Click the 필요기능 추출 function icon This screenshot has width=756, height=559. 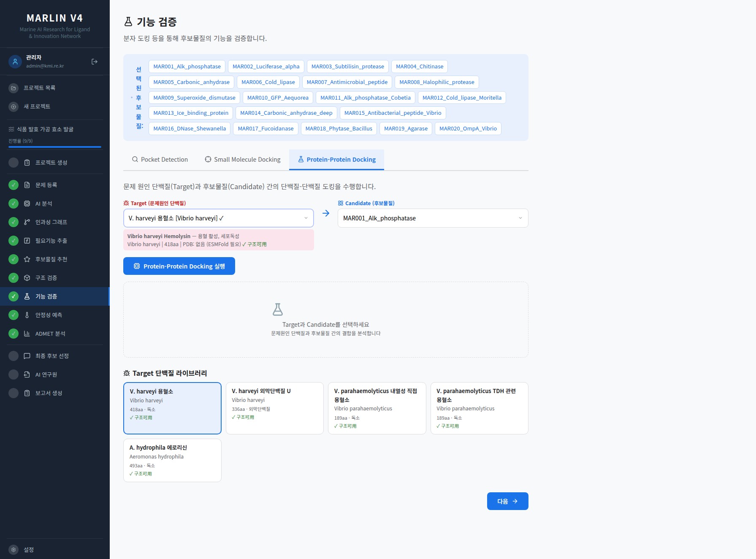(x=27, y=241)
